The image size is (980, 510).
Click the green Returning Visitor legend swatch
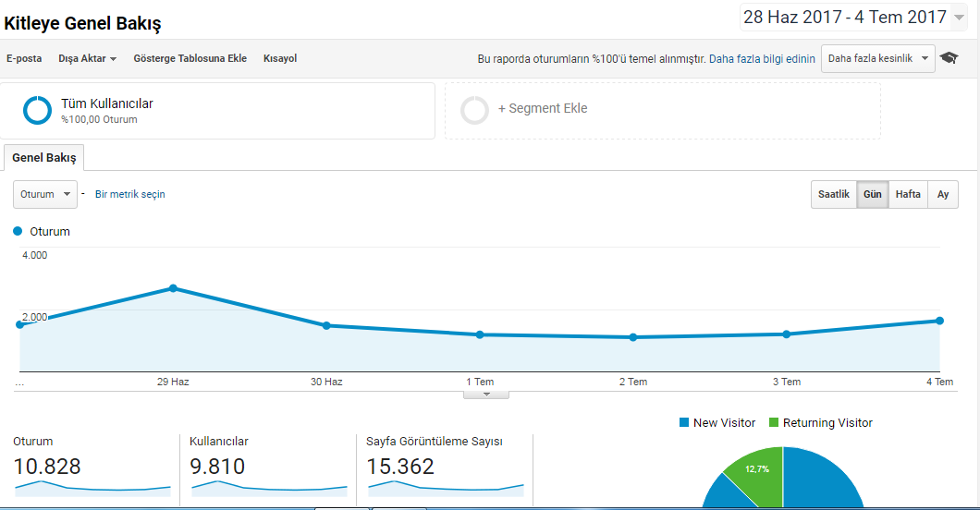point(774,422)
